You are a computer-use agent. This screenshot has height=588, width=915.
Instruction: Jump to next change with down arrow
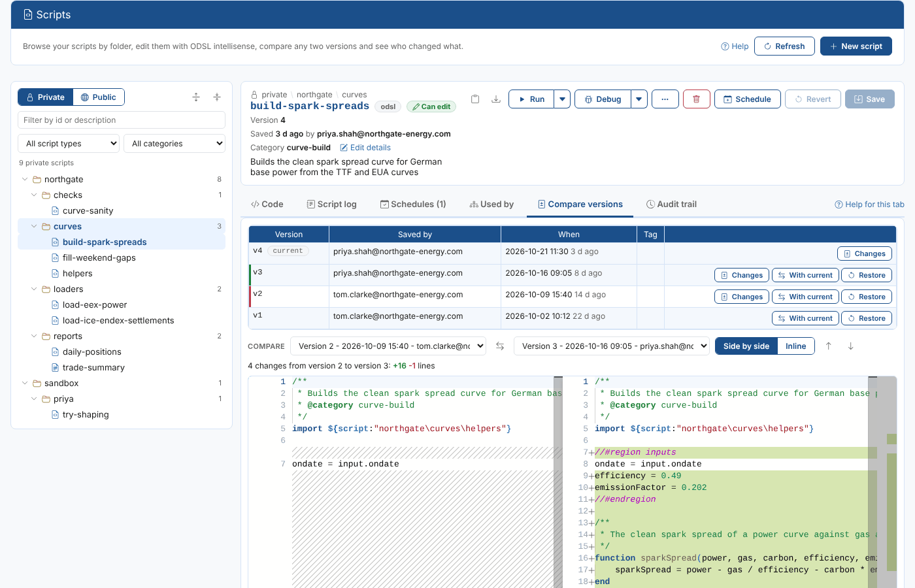(x=850, y=346)
